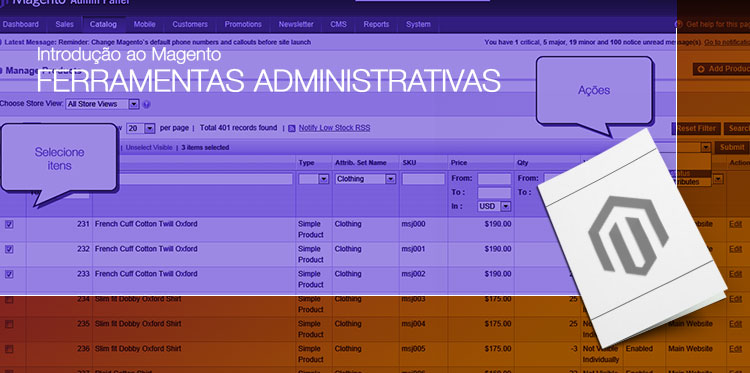The width and height of the screenshot is (750, 373).
Task: Open the Customers menu
Action: 190,24
